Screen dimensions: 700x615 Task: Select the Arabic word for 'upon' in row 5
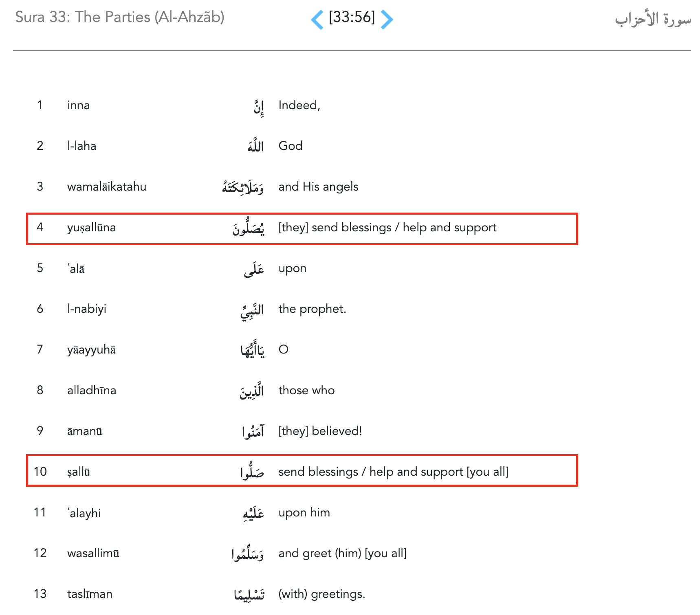coord(254,269)
